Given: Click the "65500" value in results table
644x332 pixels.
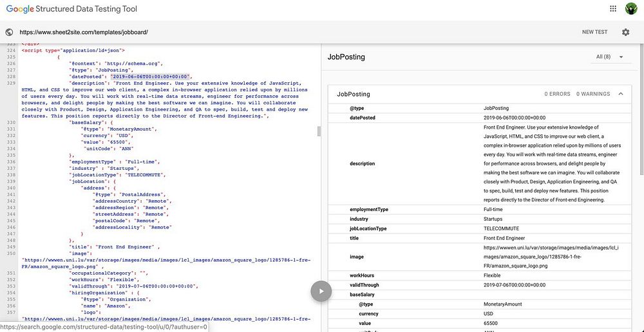Looking at the screenshot, I should 490,324.
